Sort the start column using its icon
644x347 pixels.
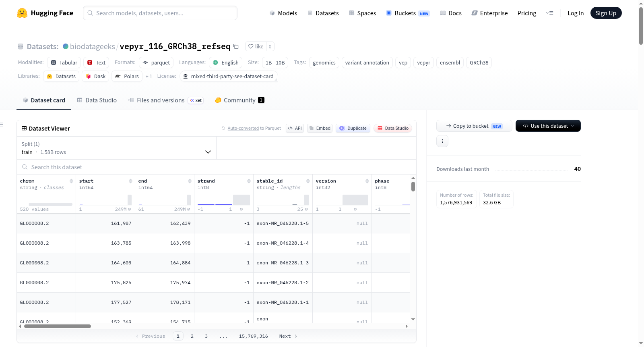click(130, 181)
